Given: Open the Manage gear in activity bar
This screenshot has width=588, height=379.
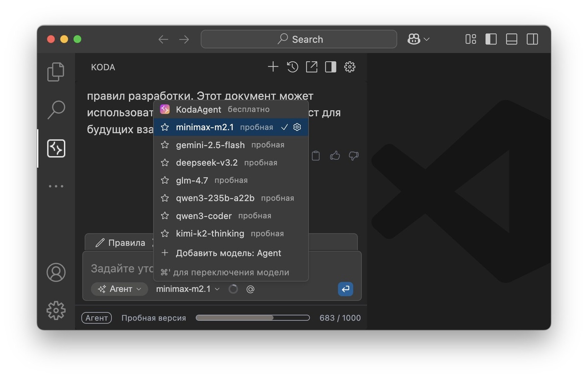Looking at the screenshot, I should point(56,310).
